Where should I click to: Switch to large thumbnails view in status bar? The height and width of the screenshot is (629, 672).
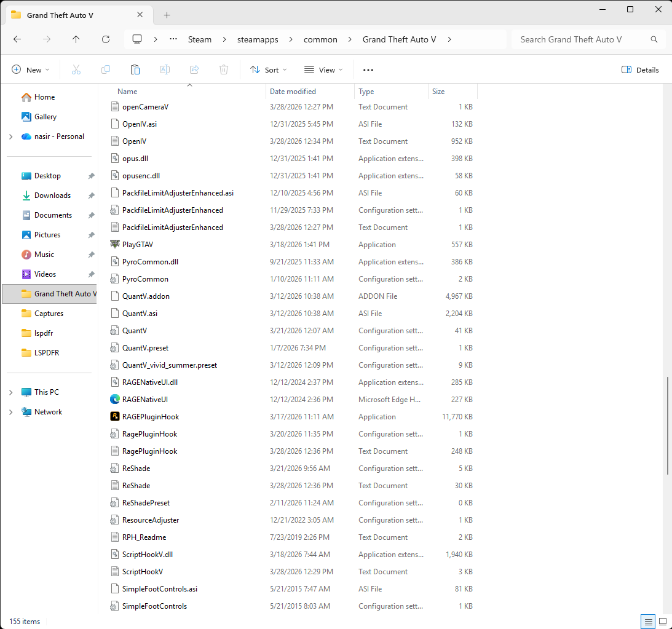663,622
